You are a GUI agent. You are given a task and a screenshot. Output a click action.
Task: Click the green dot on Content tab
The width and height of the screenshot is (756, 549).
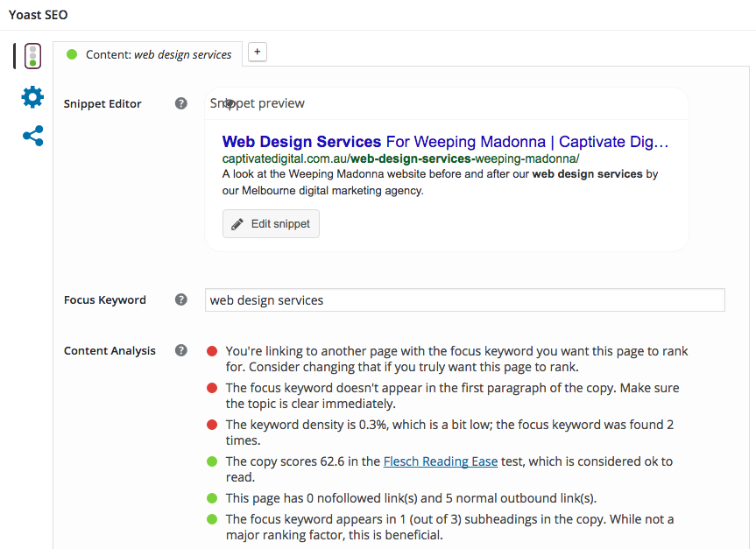click(x=72, y=54)
